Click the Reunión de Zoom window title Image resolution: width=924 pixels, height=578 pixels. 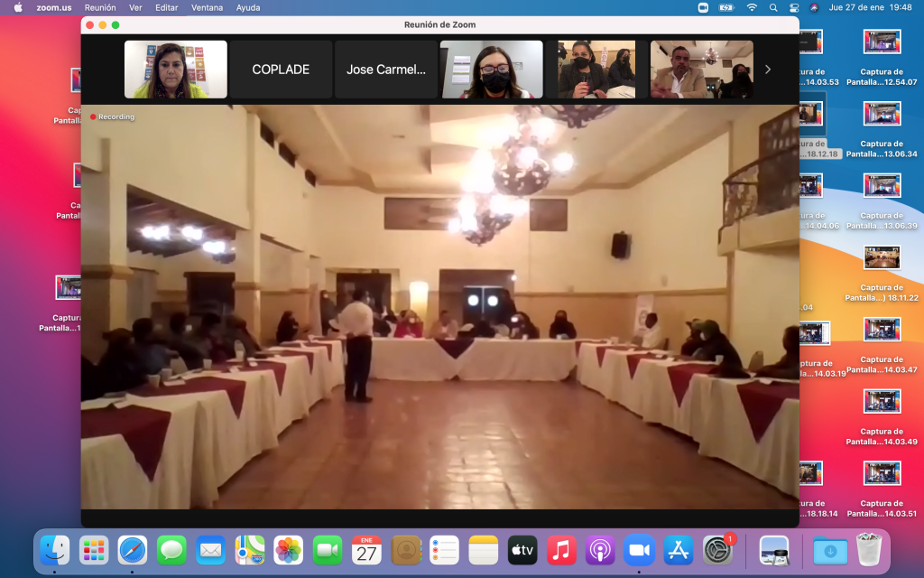(439, 24)
